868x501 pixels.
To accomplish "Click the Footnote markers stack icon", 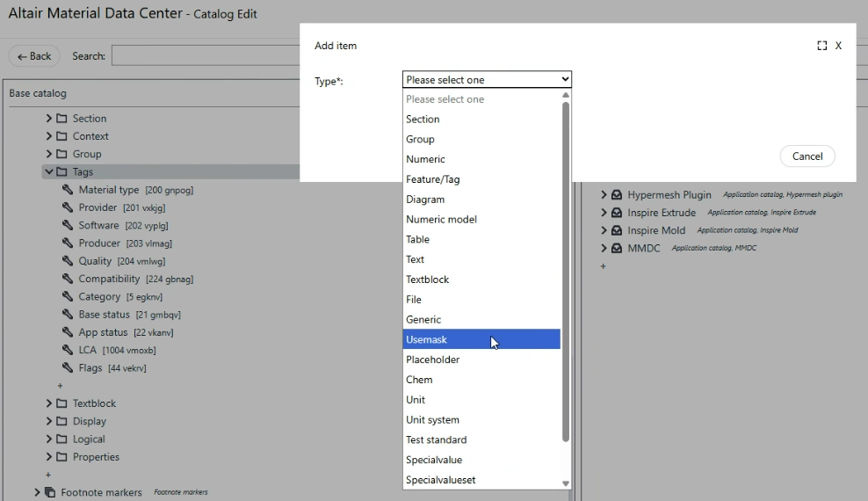I will [x=50, y=492].
